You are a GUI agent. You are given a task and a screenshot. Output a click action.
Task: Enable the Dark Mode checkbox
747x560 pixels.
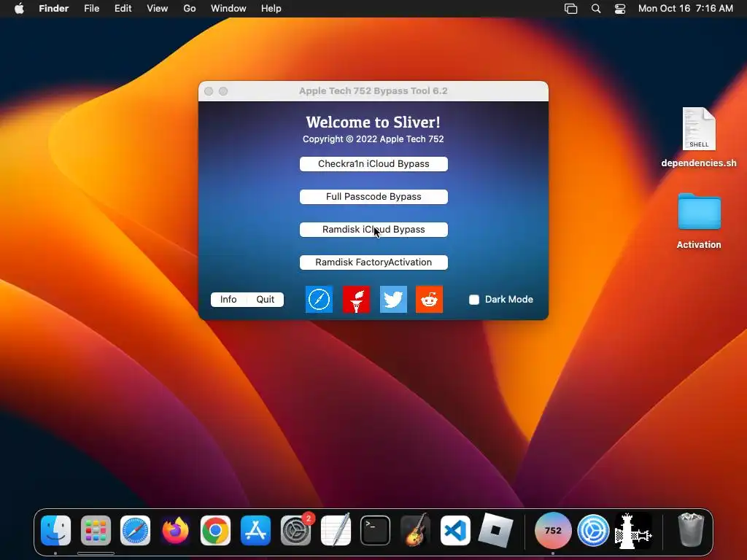(x=474, y=300)
